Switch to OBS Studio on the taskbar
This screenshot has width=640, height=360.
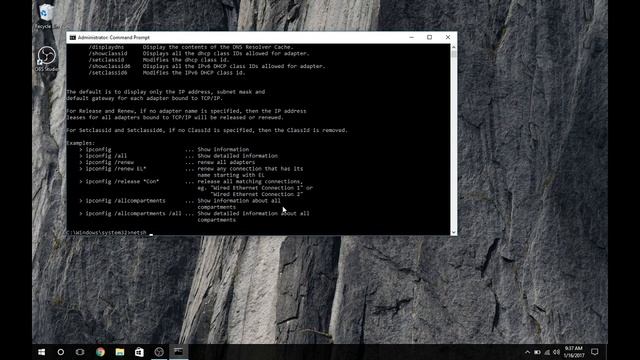click(x=159, y=352)
